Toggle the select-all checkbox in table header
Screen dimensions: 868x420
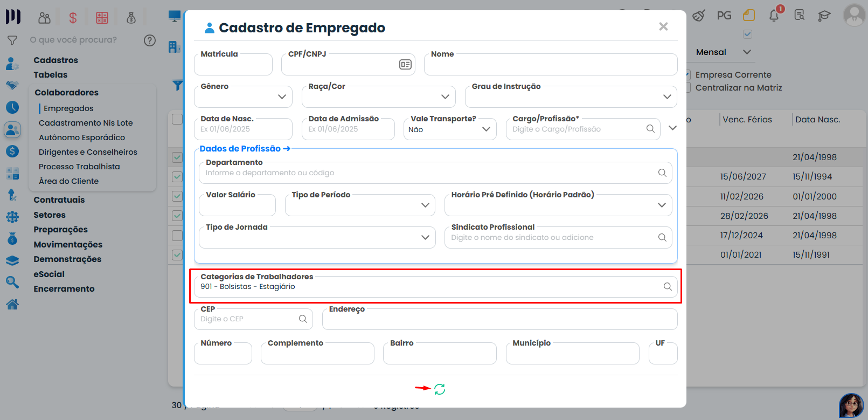tap(177, 119)
